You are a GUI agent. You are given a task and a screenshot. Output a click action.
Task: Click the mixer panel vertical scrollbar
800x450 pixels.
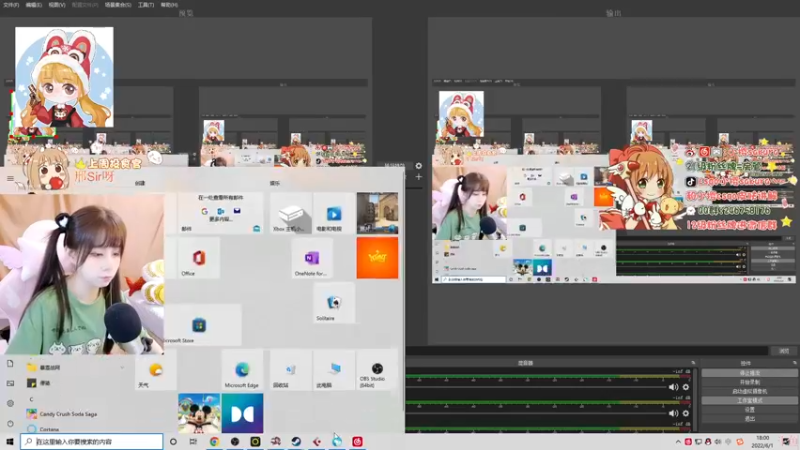[695, 401]
